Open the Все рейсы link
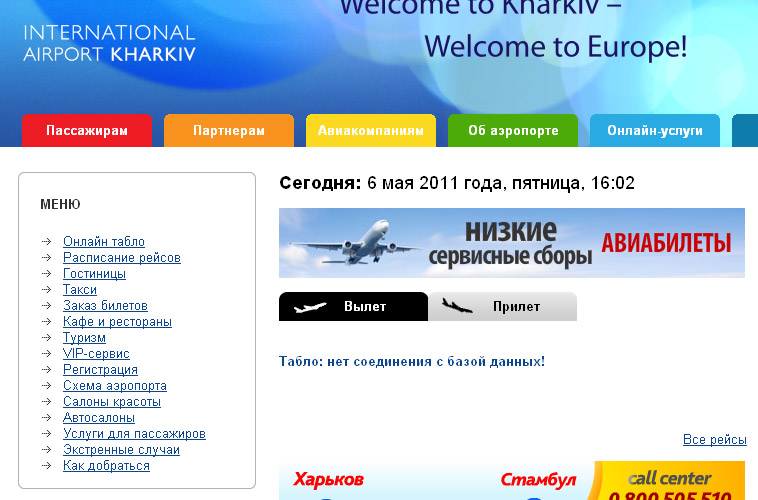758x500 pixels. click(714, 440)
